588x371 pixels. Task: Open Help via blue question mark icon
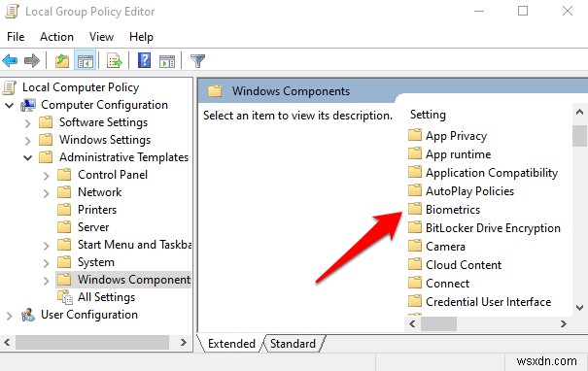[x=145, y=60]
